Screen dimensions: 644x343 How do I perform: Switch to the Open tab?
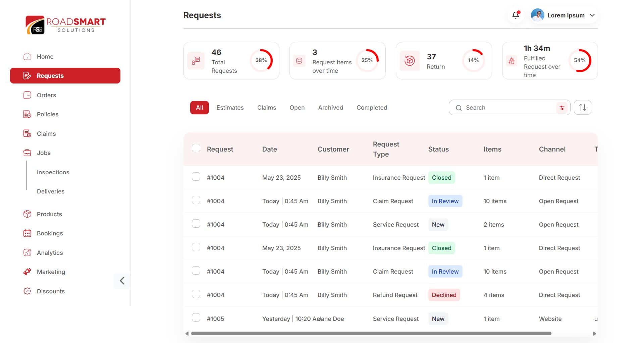coord(297,108)
